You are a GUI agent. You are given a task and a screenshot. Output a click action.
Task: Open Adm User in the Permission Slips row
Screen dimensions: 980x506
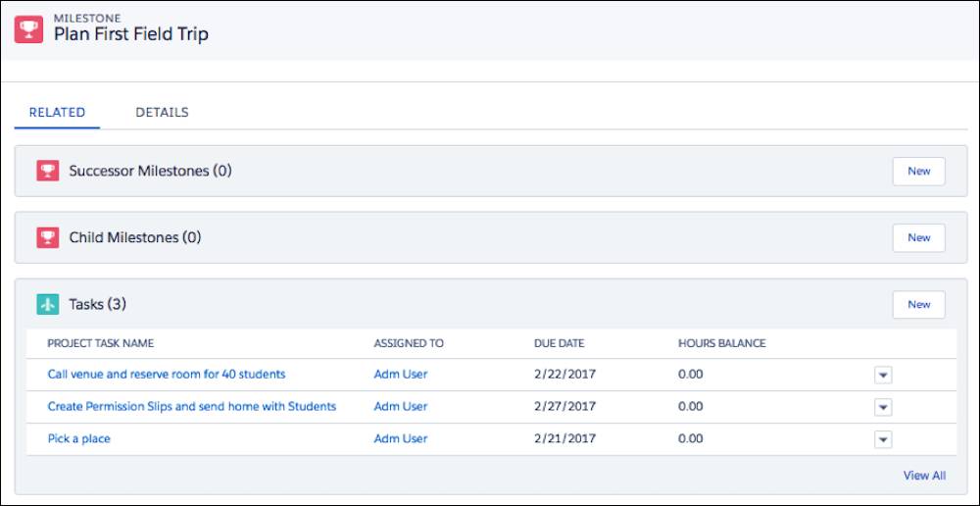point(401,407)
